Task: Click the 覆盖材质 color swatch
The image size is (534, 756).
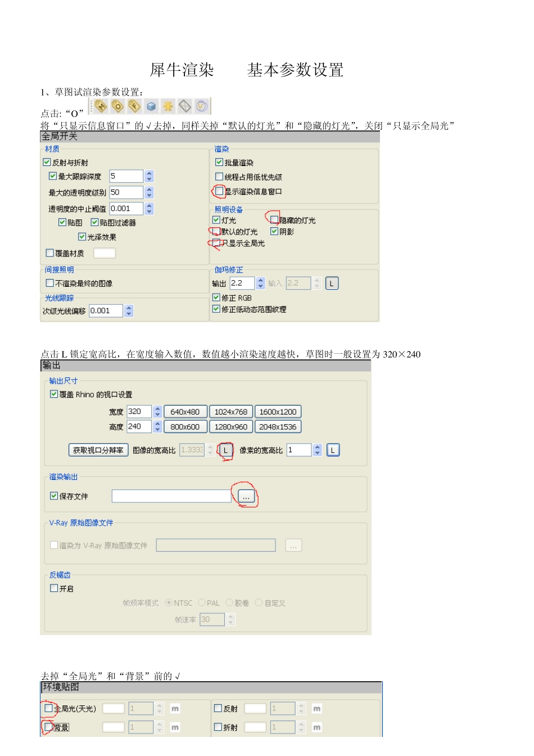Action: (x=104, y=253)
